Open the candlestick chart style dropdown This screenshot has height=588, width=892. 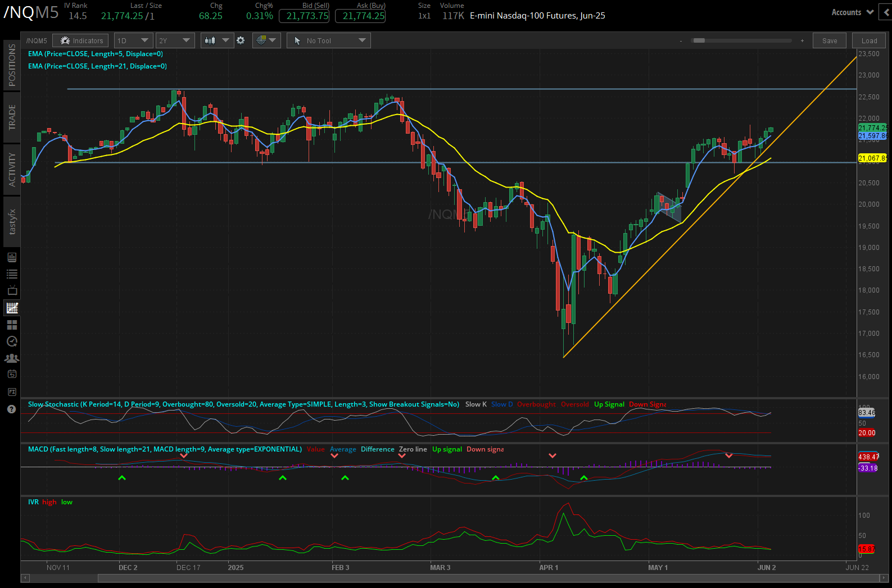tap(217, 40)
